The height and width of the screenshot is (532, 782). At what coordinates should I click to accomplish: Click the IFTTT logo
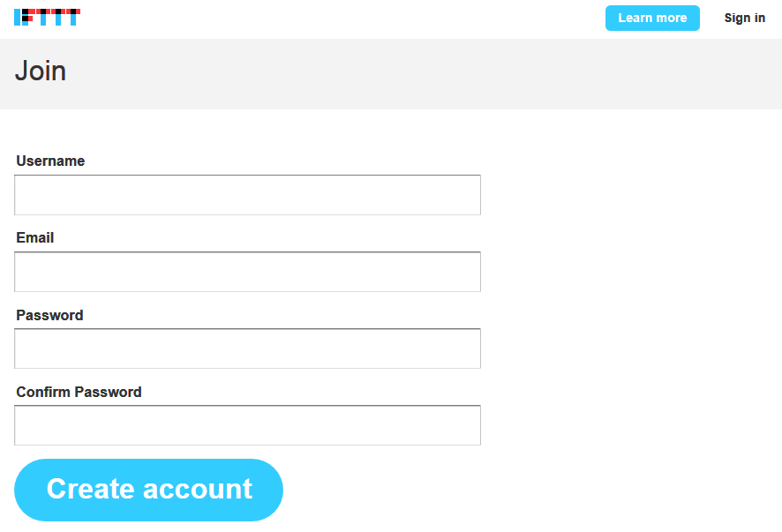click(x=47, y=17)
